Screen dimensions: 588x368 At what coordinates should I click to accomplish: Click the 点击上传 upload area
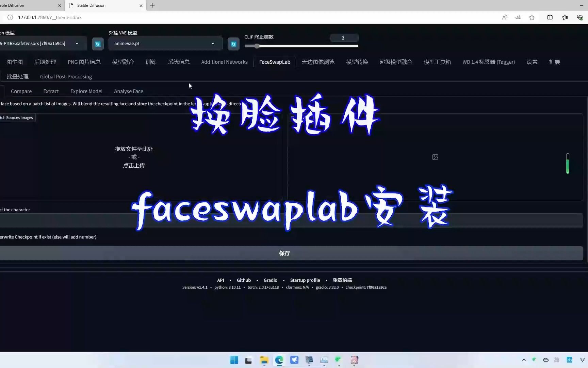[x=134, y=165]
